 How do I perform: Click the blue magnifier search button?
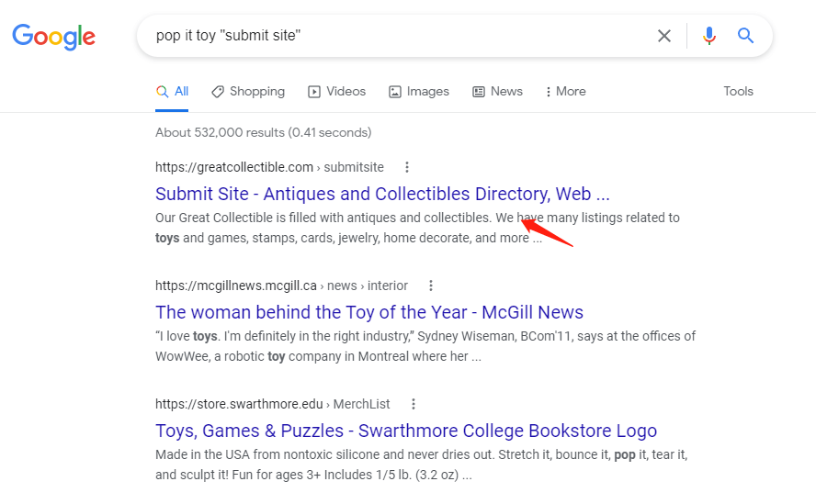[745, 36]
